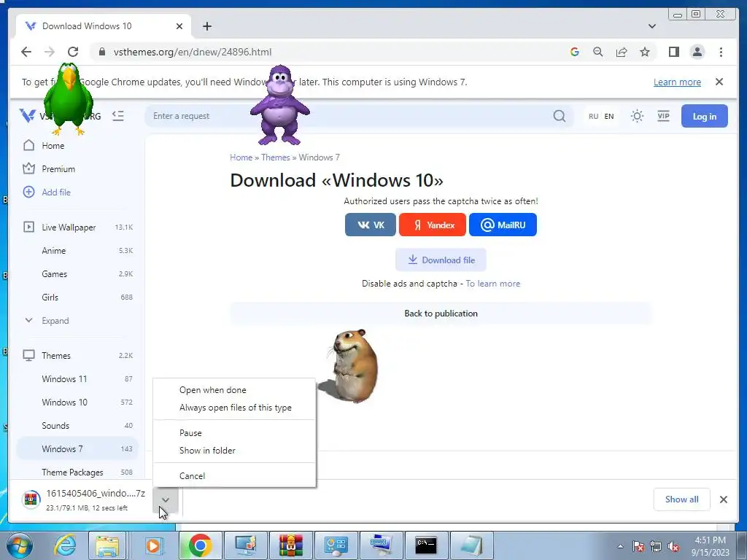Screen dimensions: 747x560
Task: Open the VIP icon
Action: pyautogui.click(x=663, y=116)
